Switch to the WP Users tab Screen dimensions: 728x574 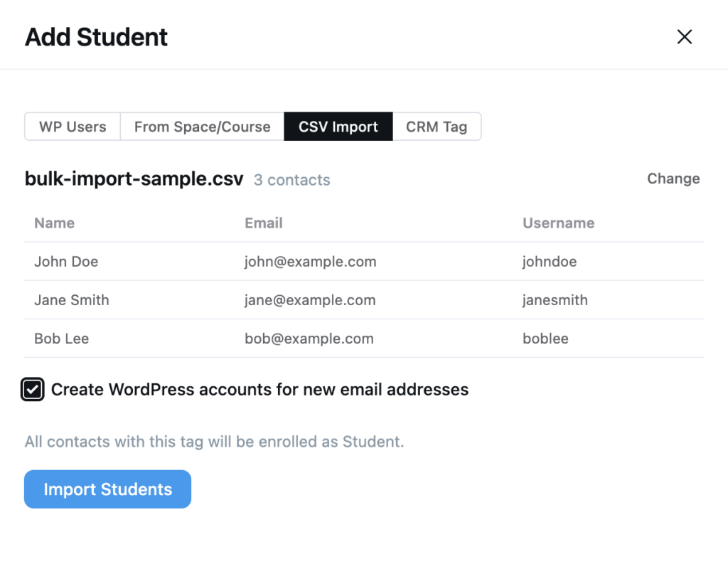pos(72,126)
